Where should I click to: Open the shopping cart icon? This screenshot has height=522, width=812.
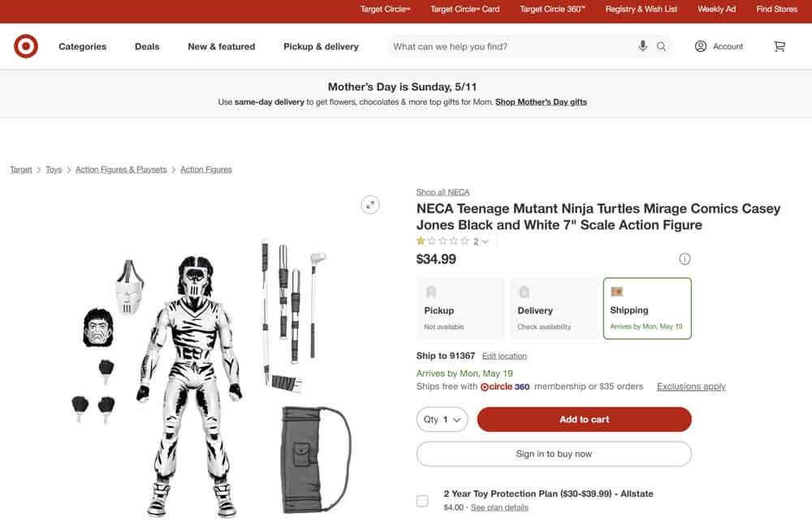(778, 46)
